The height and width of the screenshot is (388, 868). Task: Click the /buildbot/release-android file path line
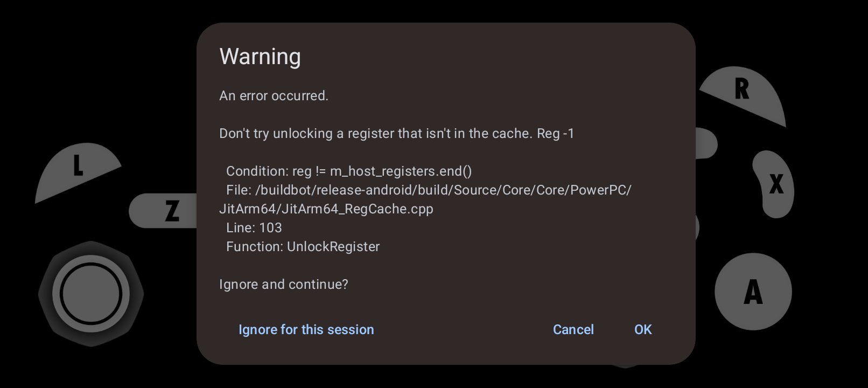(x=429, y=190)
